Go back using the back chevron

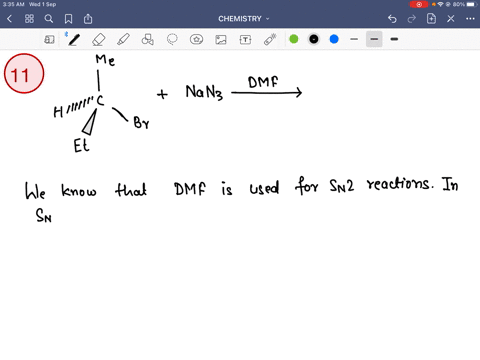tap(10, 19)
